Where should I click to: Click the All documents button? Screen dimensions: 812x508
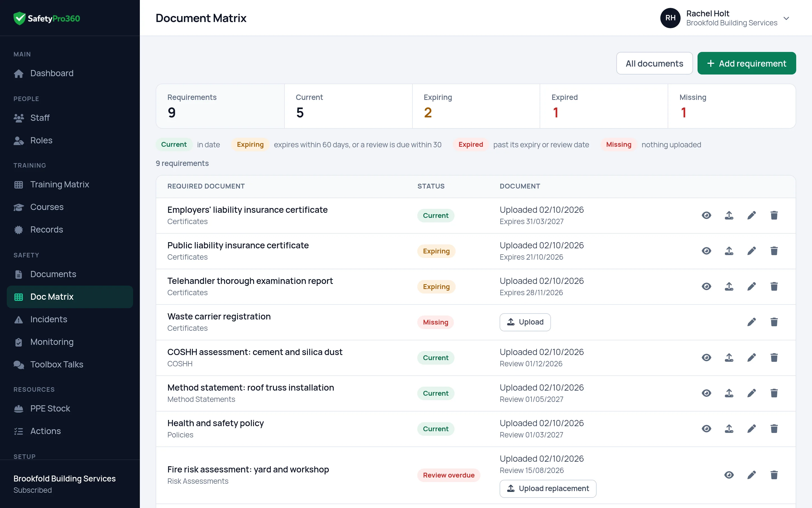pyautogui.click(x=654, y=63)
